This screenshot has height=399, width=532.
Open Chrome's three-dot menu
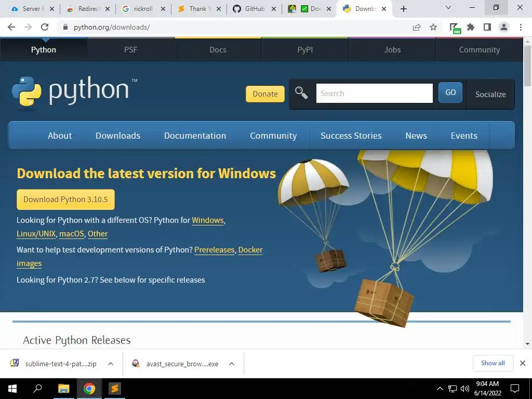click(521, 27)
